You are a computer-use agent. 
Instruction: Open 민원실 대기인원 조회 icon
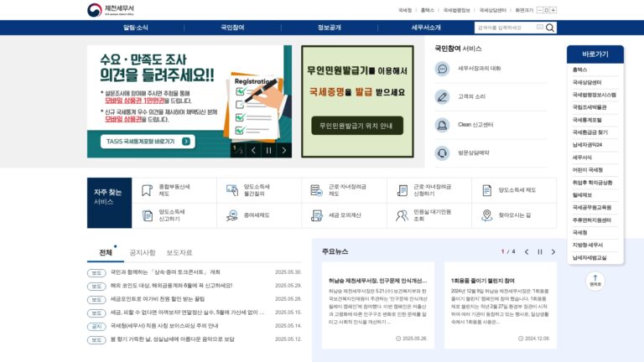click(402, 215)
